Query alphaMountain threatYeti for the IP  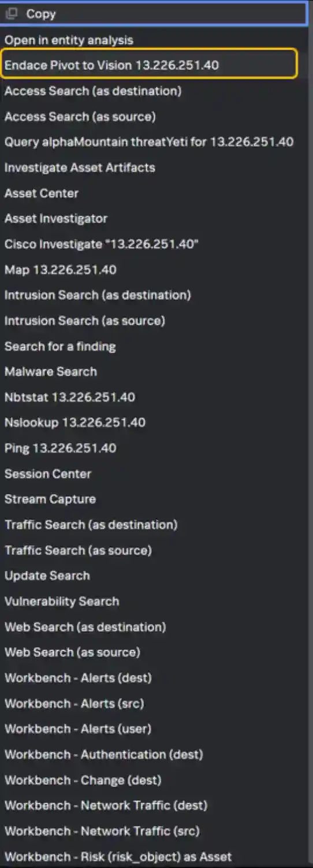coord(149,142)
